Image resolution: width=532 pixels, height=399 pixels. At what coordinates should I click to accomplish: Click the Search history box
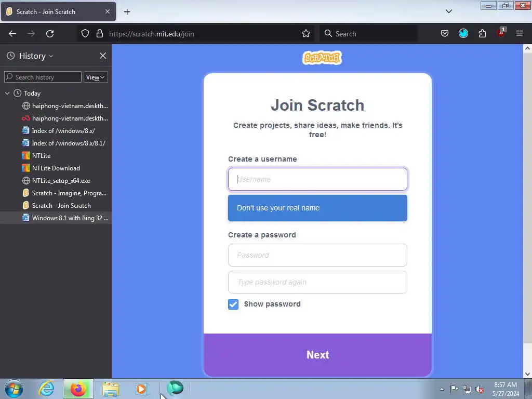(43, 77)
